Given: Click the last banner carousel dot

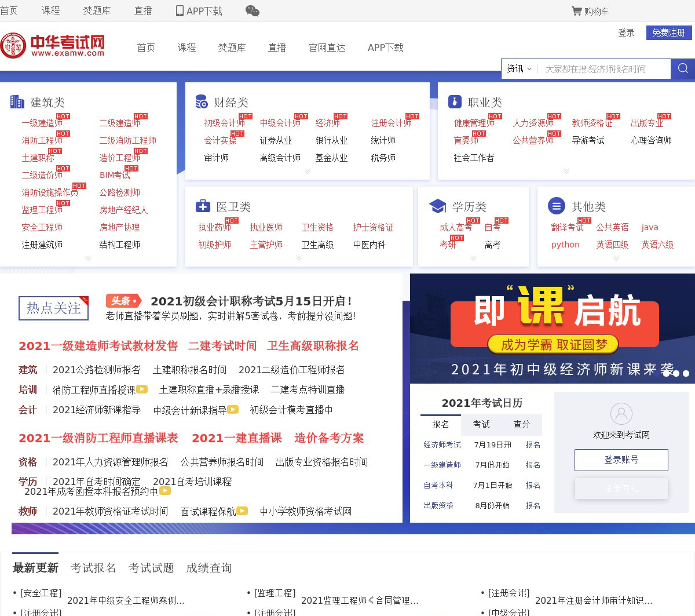Looking at the screenshot, I should pos(686,373).
